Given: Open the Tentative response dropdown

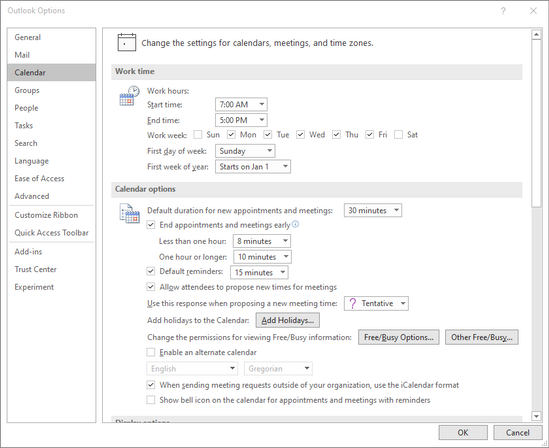Looking at the screenshot, I should coord(376,303).
